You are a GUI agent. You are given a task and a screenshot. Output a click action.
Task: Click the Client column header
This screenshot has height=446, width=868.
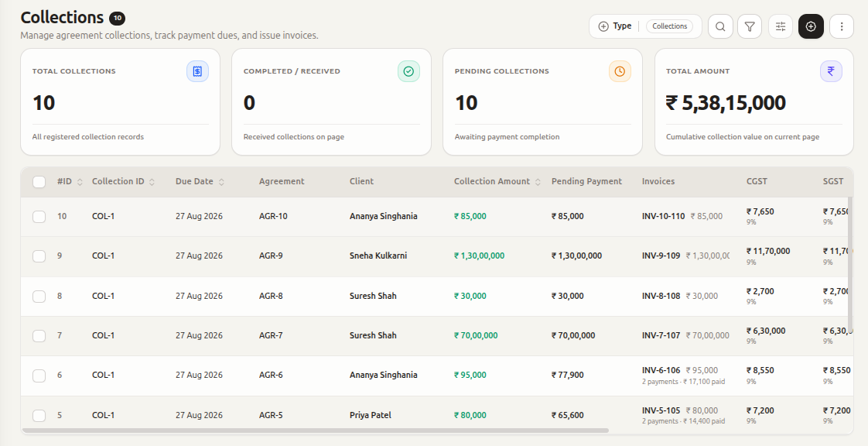coord(361,181)
